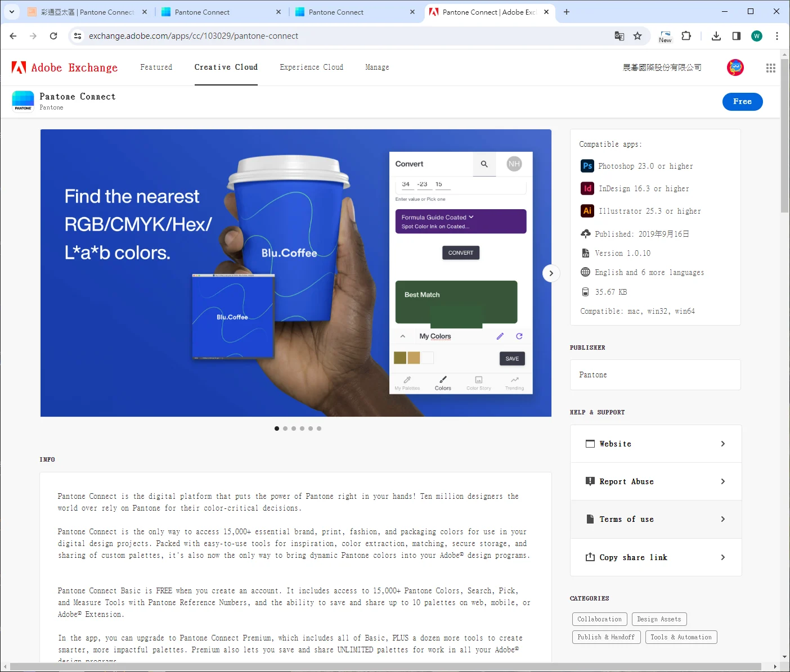Screen dimensions: 790x672
Task: Expand the Website support row
Action: [656, 444]
